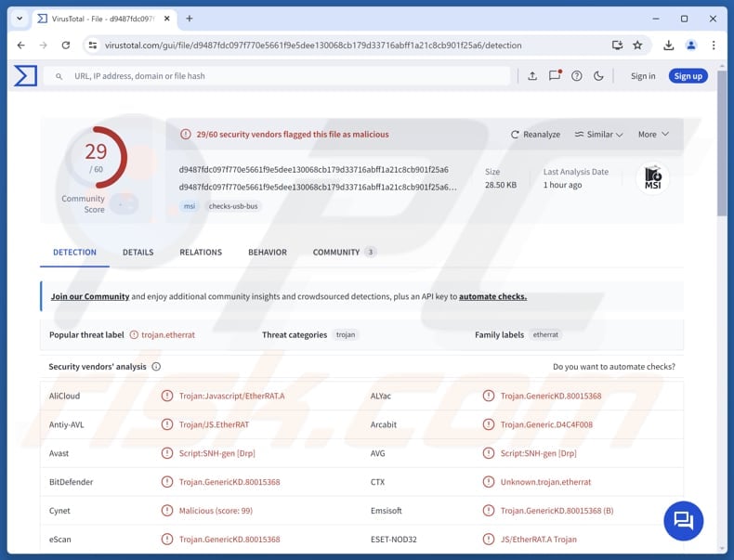The height and width of the screenshot is (560, 734).
Task: Reload the page with refresh icon
Action: coord(66,46)
